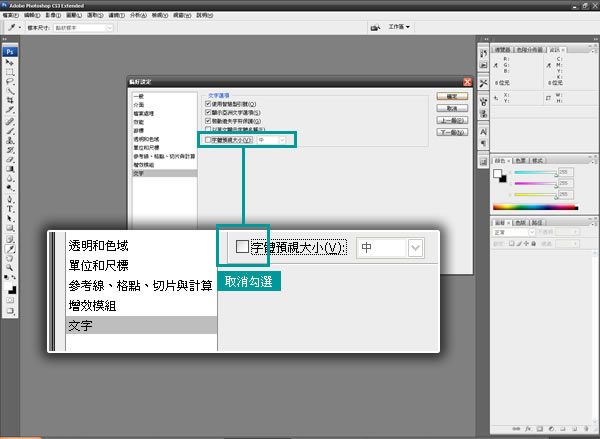The width and height of the screenshot is (600, 439).
Task: Open the 工作區 workspace dropdown
Action: [x=399, y=27]
